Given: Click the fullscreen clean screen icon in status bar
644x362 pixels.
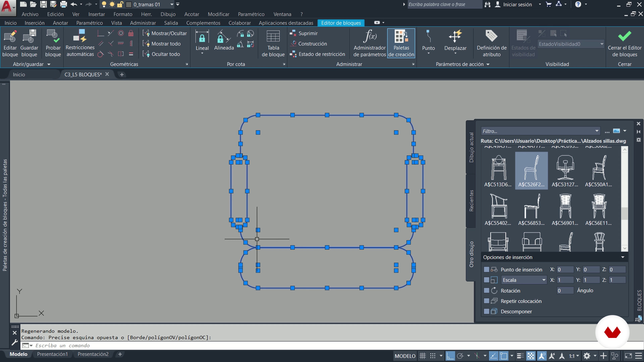Looking at the screenshot, I should click(628, 356).
